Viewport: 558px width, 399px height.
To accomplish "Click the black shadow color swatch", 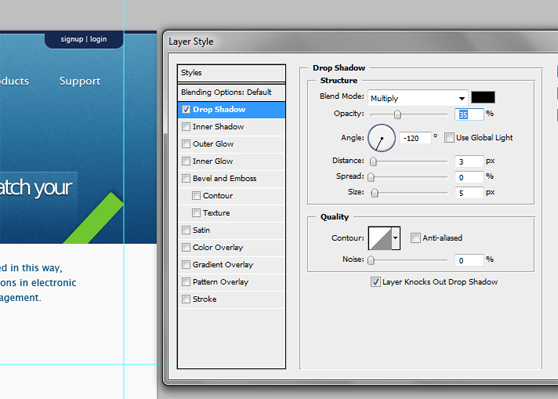I will tap(483, 97).
